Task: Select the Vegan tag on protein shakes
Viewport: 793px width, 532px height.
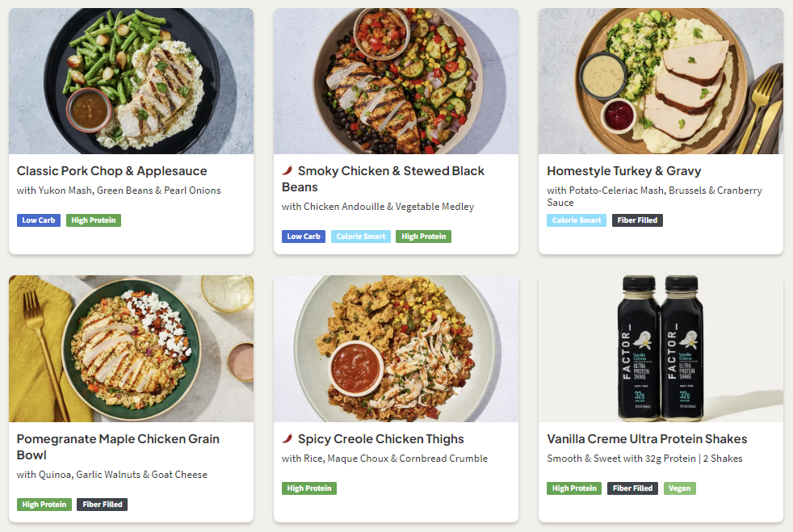Action: pyautogui.click(x=679, y=488)
